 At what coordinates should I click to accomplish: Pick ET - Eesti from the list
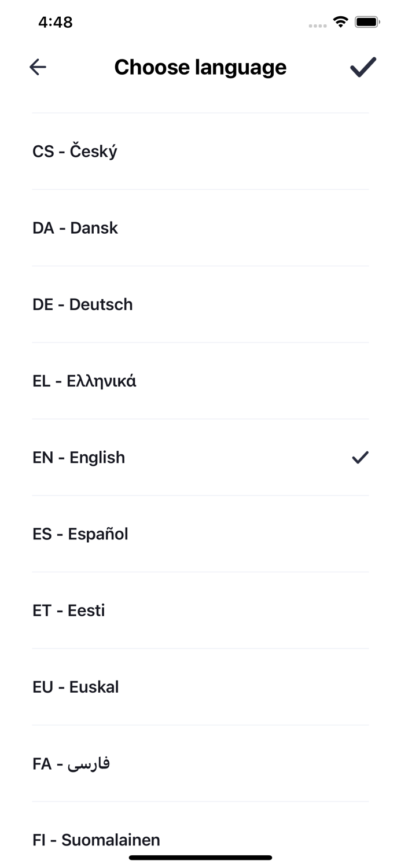click(x=200, y=610)
